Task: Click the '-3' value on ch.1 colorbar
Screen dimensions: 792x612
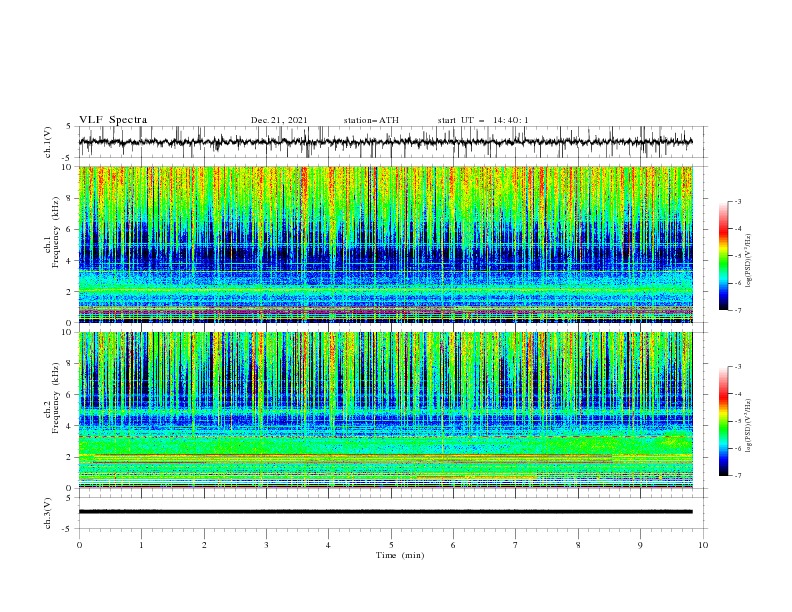Action: tap(738, 201)
